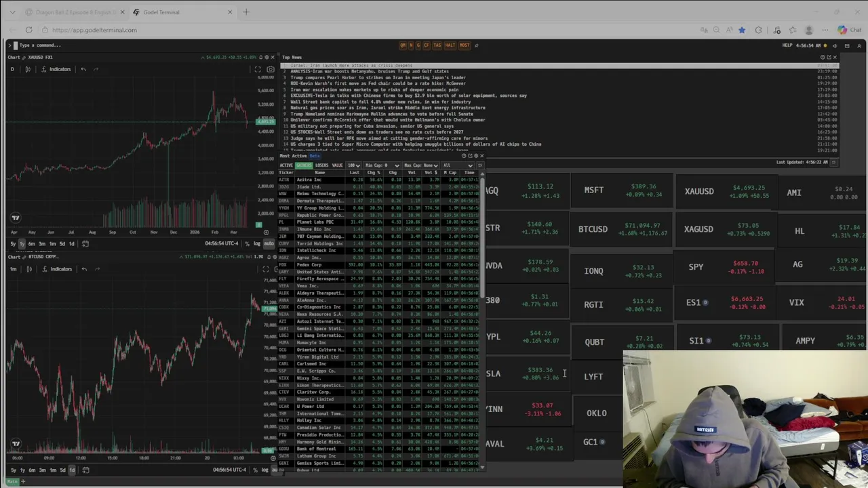This screenshot has height=488, width=868.
Task: Toggle log scale on BTCUSD chart
Action: (264, 470)
